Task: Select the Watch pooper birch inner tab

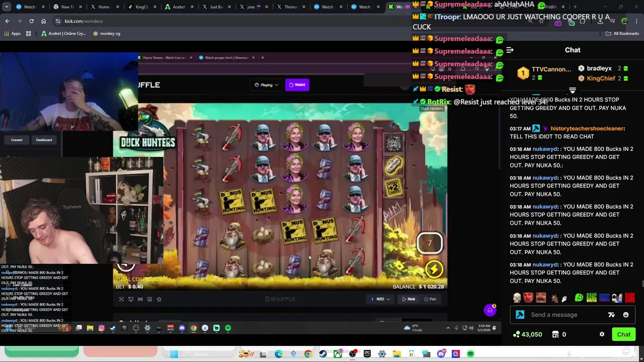Action: pyautogui.click(x=226, y=58)
